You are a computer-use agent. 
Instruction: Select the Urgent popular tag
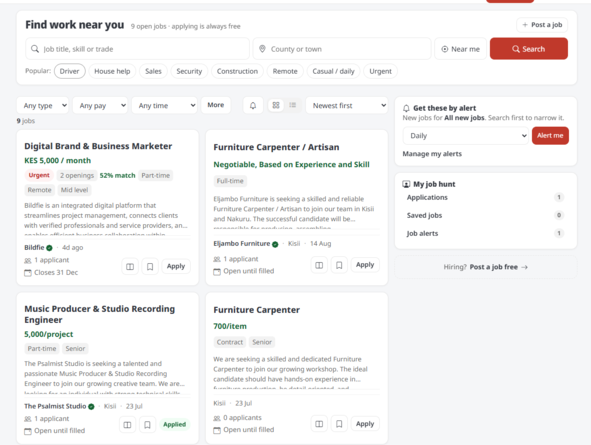[380, 71]
